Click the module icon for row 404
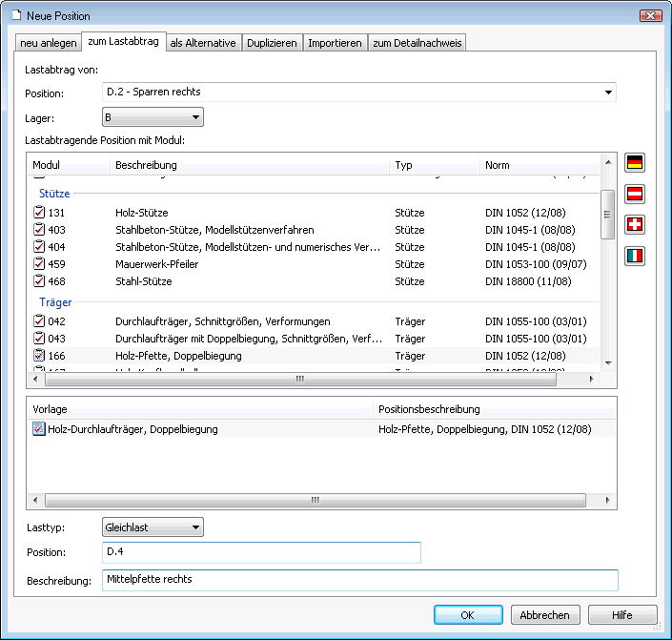This screenshot has height=640, width=672. pos(39,247)
